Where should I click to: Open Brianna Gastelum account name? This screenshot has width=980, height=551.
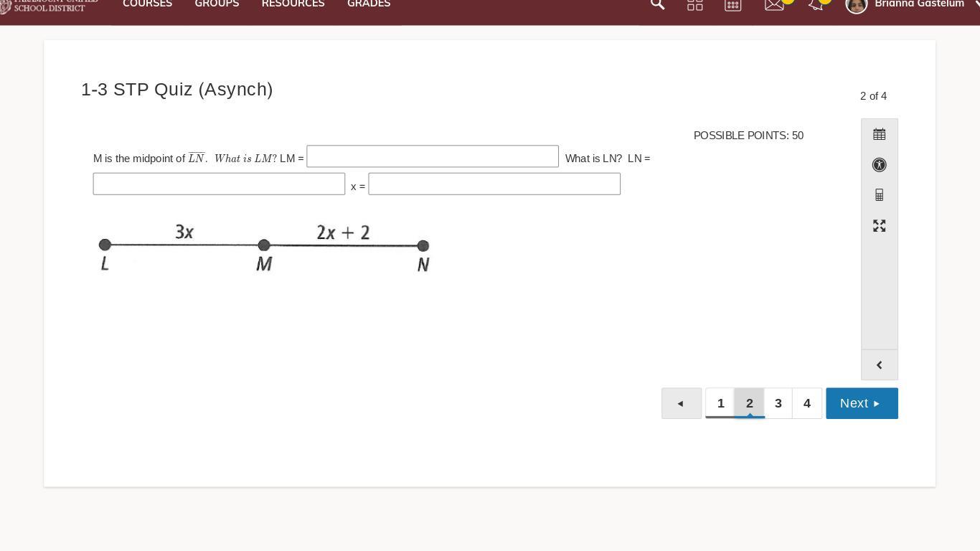pos(920,4)
